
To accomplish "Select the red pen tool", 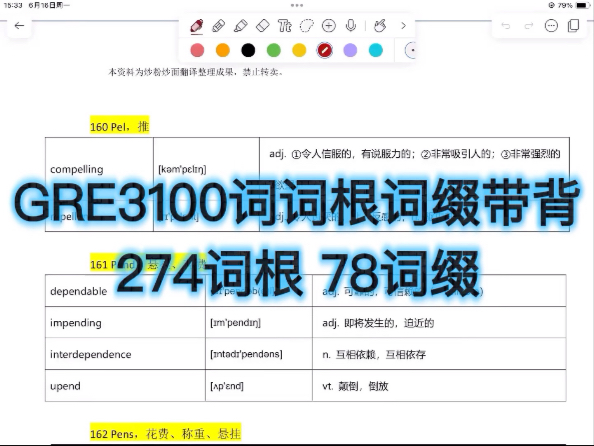I will (x=197, y=26).
